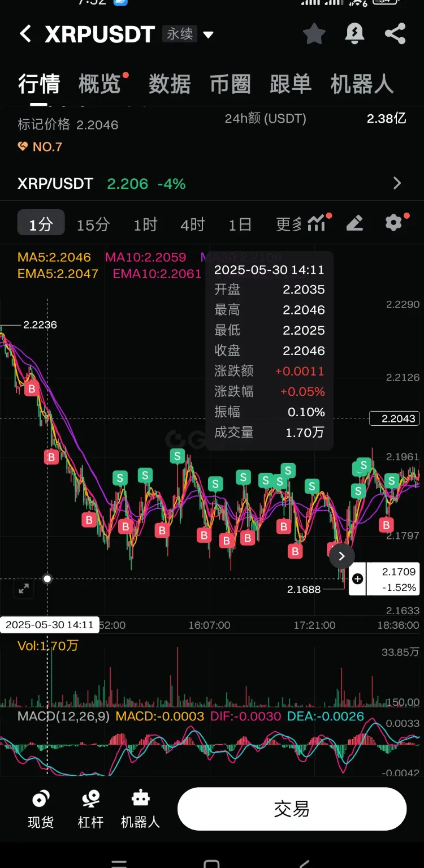
Task: Click the MACD(12,26,9) indicator label
Action: (x=63, y=716)
